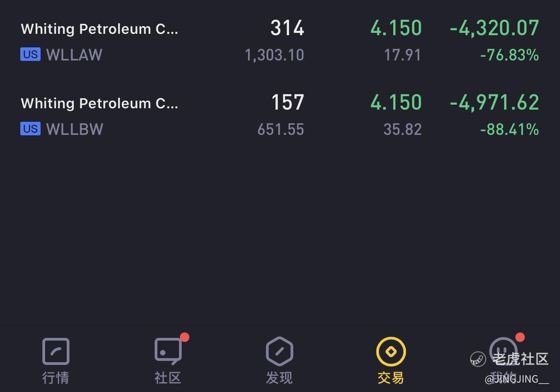Open the first Whiting Petroleum position name

100,29
